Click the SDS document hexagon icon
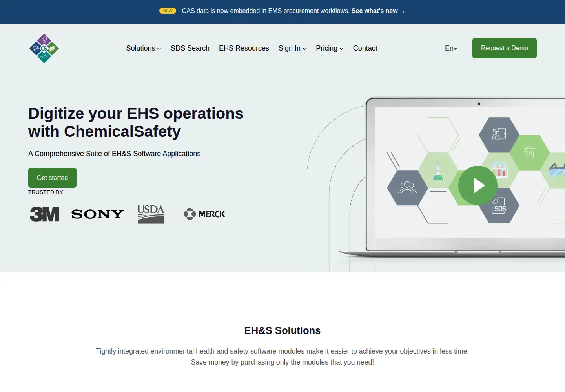The height and width of the screenshot is (392, 565). [499, 205]
